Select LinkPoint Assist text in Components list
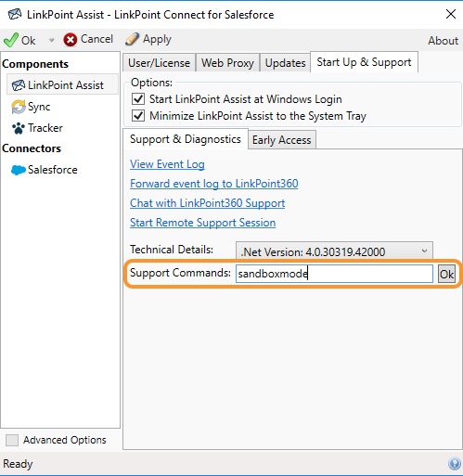 point(66,85)
